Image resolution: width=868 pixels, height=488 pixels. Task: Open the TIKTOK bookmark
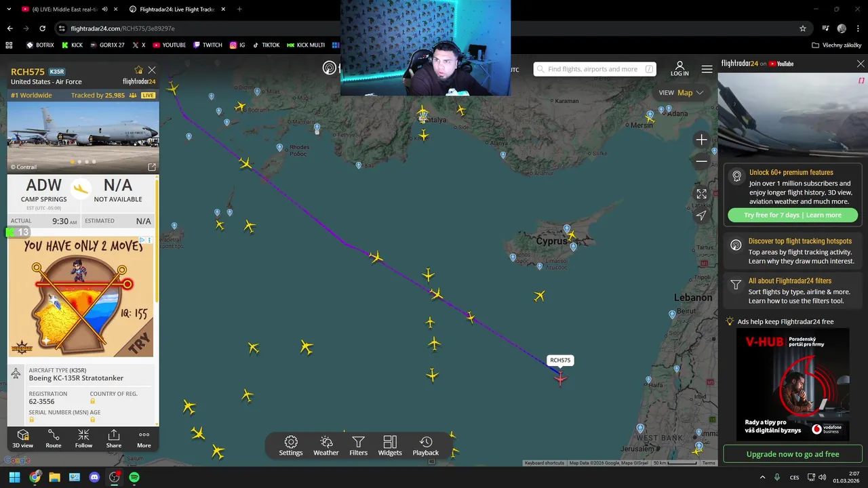[266, 45]
